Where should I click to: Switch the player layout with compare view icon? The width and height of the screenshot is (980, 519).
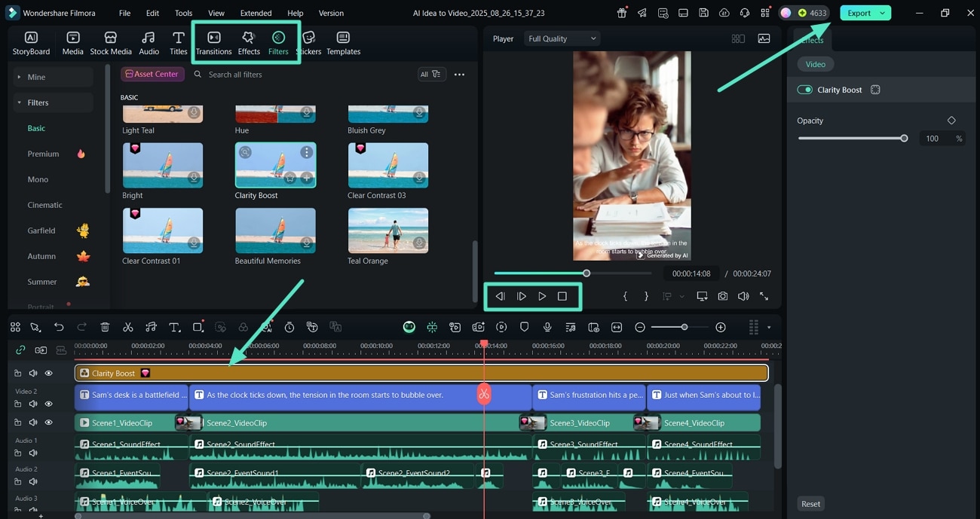738,38
